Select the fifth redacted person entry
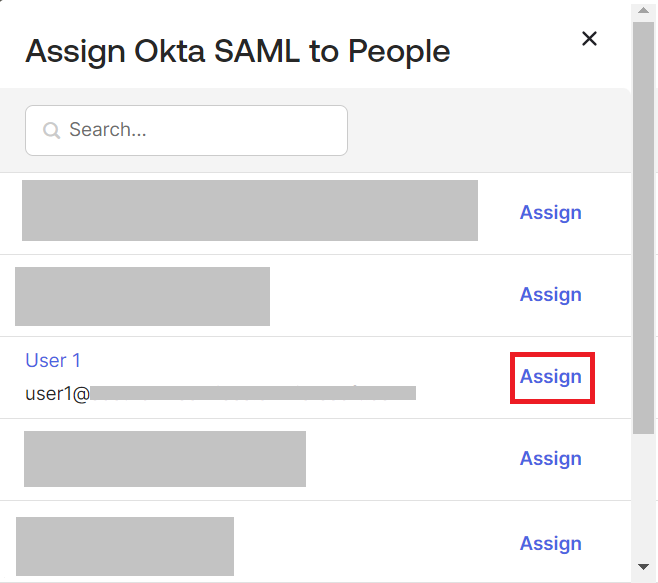 tap(125, 546)
